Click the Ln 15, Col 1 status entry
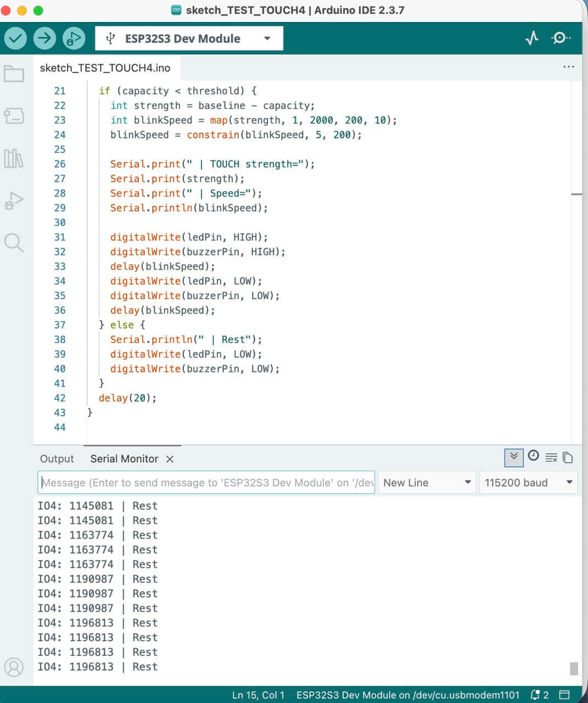Image resolution: width=588 pixels, height=703 pixels. click(x=258, y=695)
